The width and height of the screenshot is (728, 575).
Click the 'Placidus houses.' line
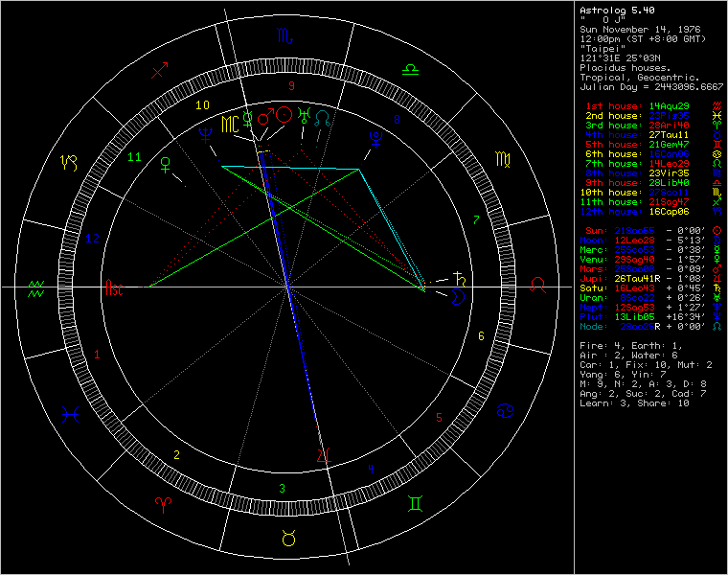coord(625,68)
